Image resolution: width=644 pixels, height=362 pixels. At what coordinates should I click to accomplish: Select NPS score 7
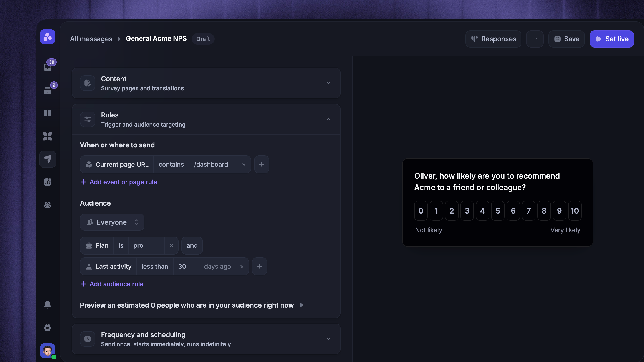coord(528,211)
